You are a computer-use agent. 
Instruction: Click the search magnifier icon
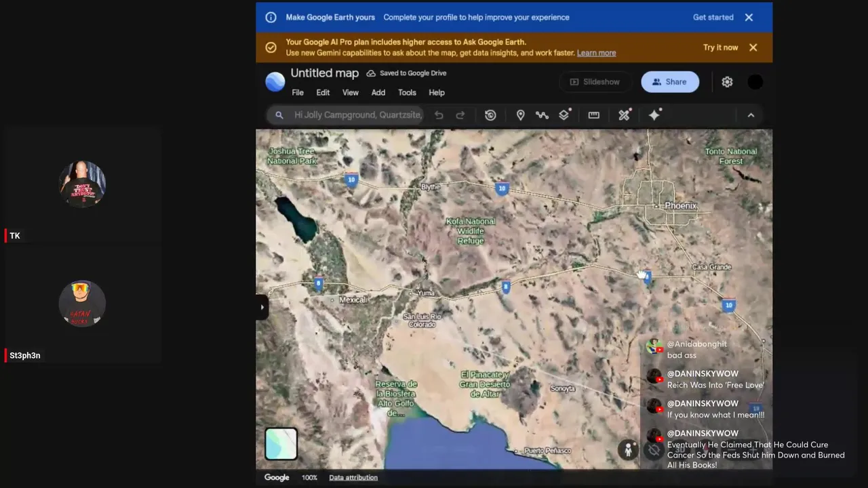[279, 115]
